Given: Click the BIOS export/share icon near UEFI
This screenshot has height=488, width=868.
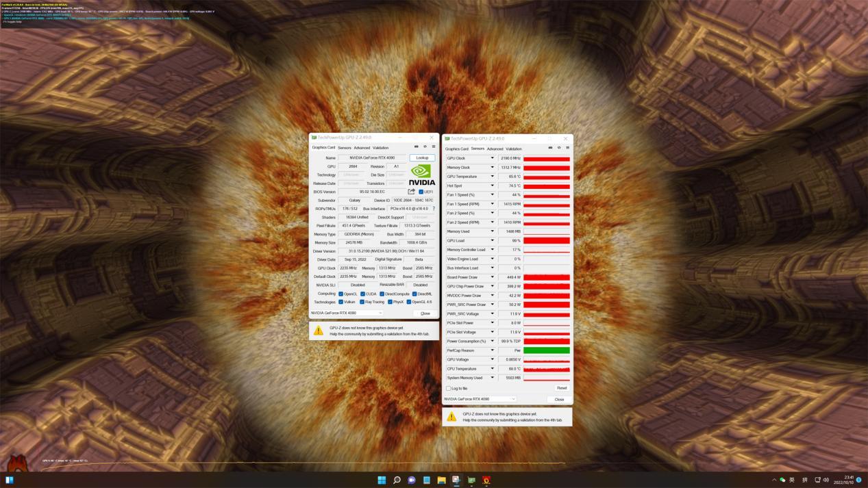Looking at the screenshot, I should pyautogui.click(x=410, y=191).
